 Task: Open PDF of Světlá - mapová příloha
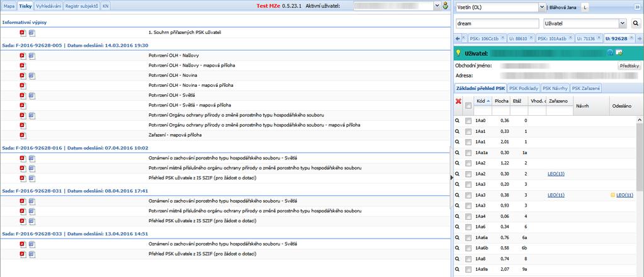[23, 105]
